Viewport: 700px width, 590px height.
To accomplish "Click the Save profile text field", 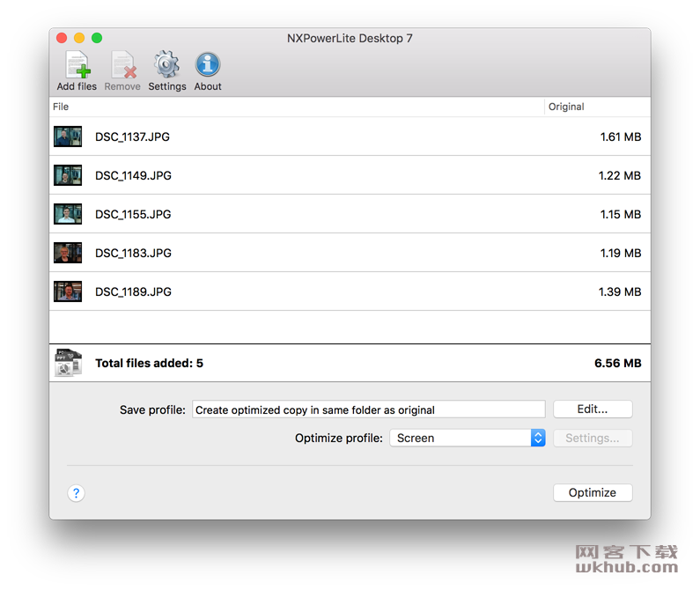I will click(x=369, y=409).
